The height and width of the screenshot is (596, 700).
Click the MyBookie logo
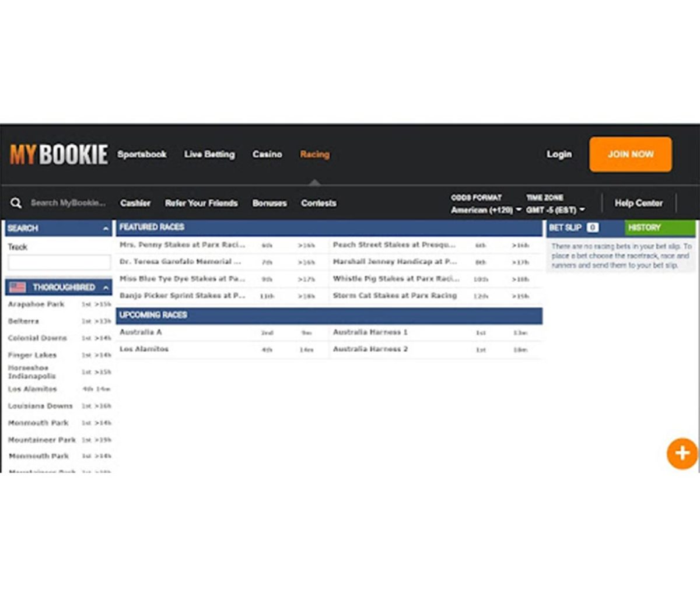pyautogui.click(x=59, y=155)
